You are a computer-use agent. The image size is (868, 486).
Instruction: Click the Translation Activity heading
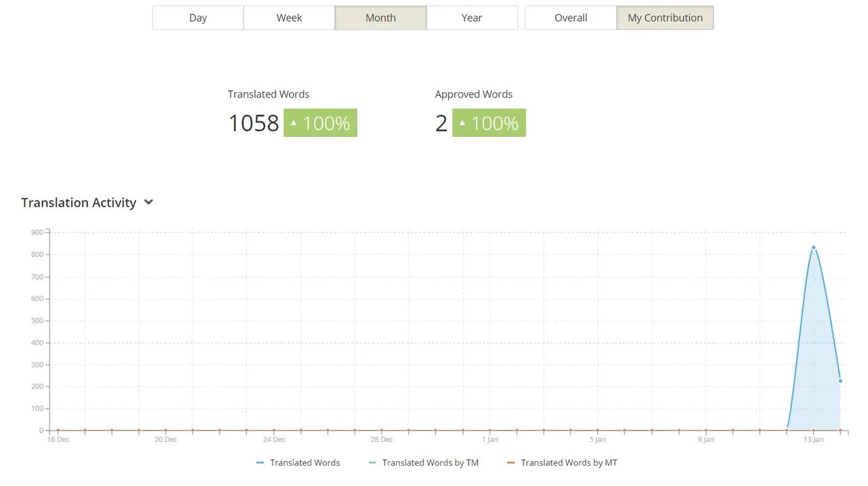point(79,203)
